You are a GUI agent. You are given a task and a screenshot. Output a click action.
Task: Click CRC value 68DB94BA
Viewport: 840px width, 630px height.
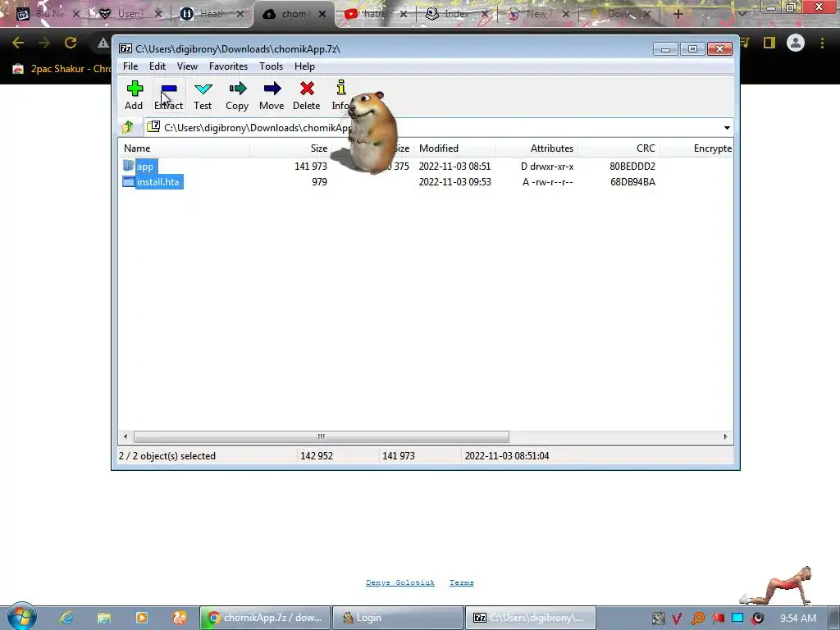[x=632, y=181]
